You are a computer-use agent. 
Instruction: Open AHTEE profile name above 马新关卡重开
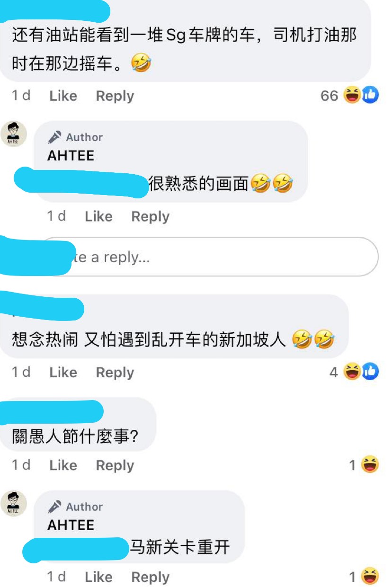[x=71, y=525]
